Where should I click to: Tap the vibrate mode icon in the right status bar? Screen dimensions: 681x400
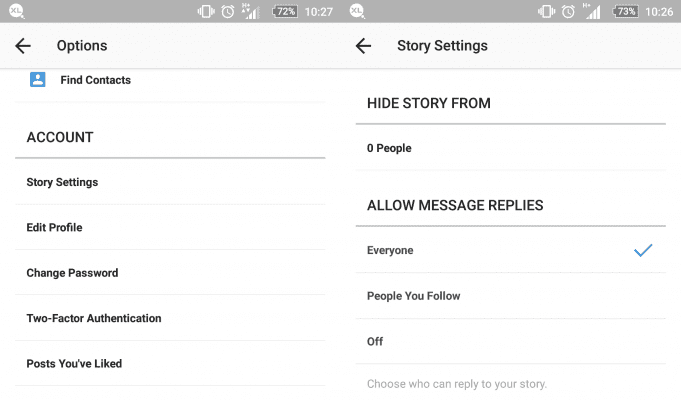pyautogui.click(x=546, y=11)
